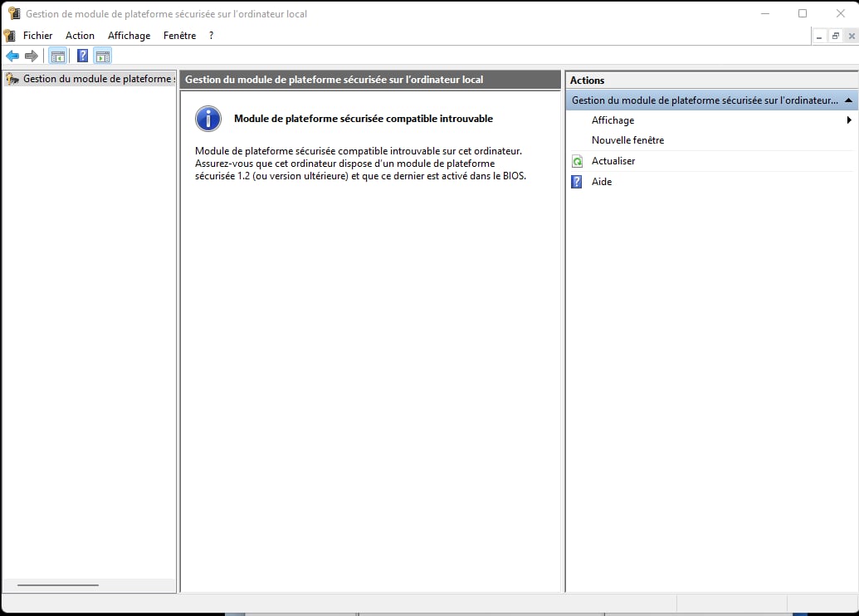859x616 pixels.
Task: Click the blue Back arrow in toolbar
Action: point(12,56)
